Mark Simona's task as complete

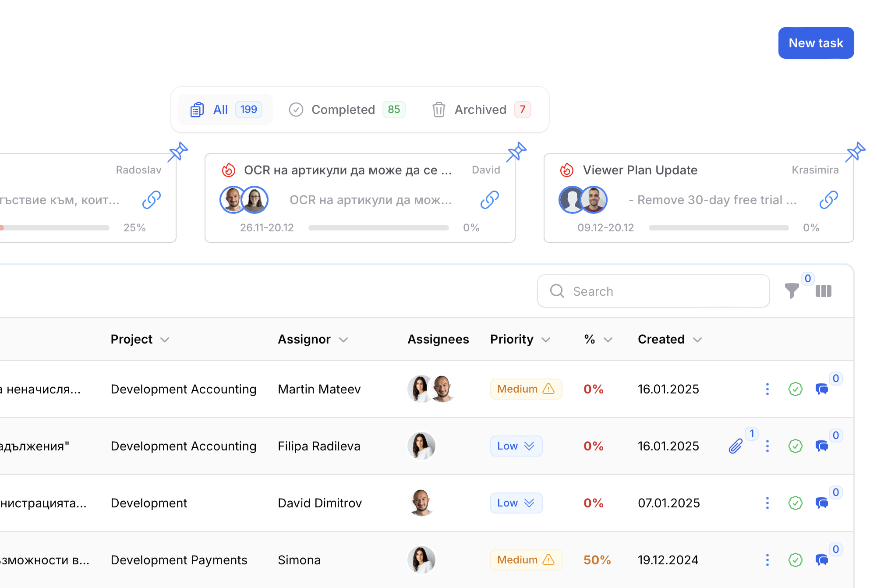point(795,560)
